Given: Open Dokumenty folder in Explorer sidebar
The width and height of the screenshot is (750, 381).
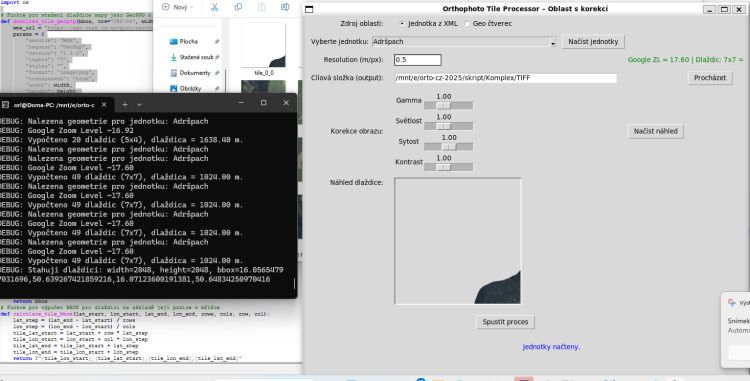Looking at the screenshot, I should pyautogui.click(x=190, y=73).
